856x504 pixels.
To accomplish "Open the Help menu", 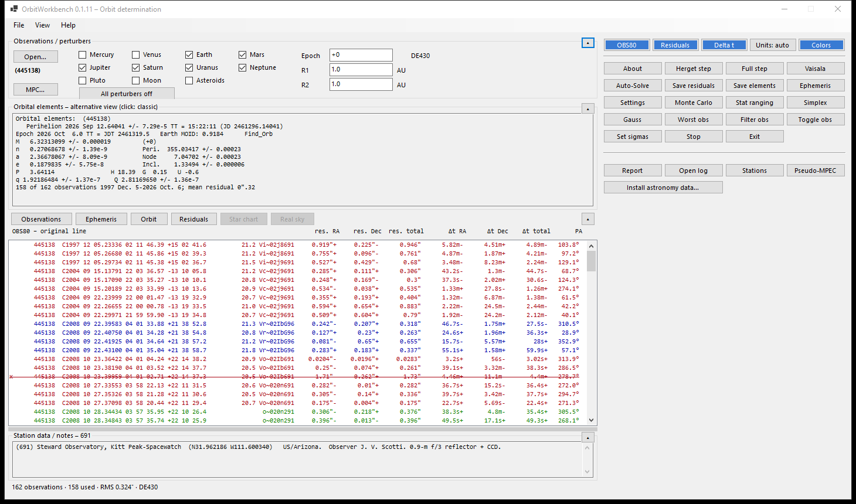I will point(68,25).
